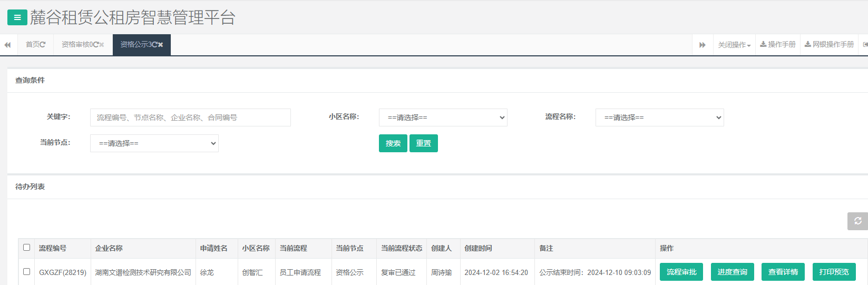Close the active 资格公示 tab

tap(161, 45)
